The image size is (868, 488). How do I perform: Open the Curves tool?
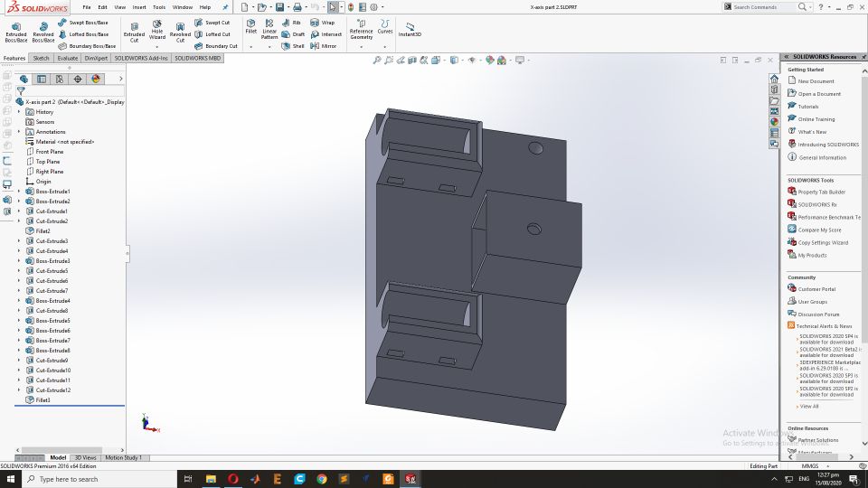[x=385, y=26]
